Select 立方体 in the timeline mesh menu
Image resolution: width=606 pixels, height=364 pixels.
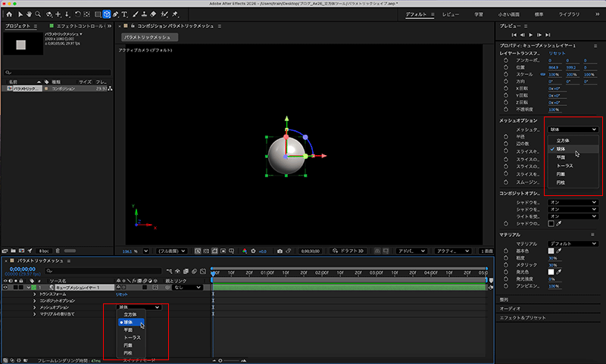coord(129,314)
